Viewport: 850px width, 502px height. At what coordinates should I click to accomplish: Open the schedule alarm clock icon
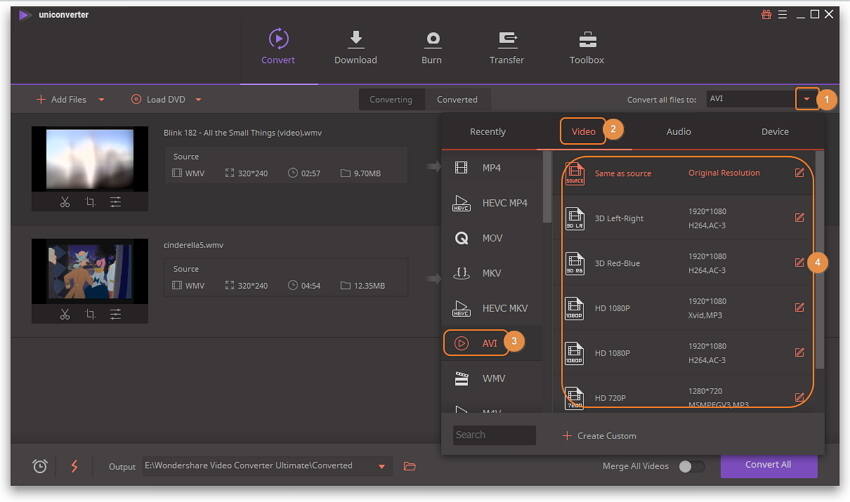(40, 466)
